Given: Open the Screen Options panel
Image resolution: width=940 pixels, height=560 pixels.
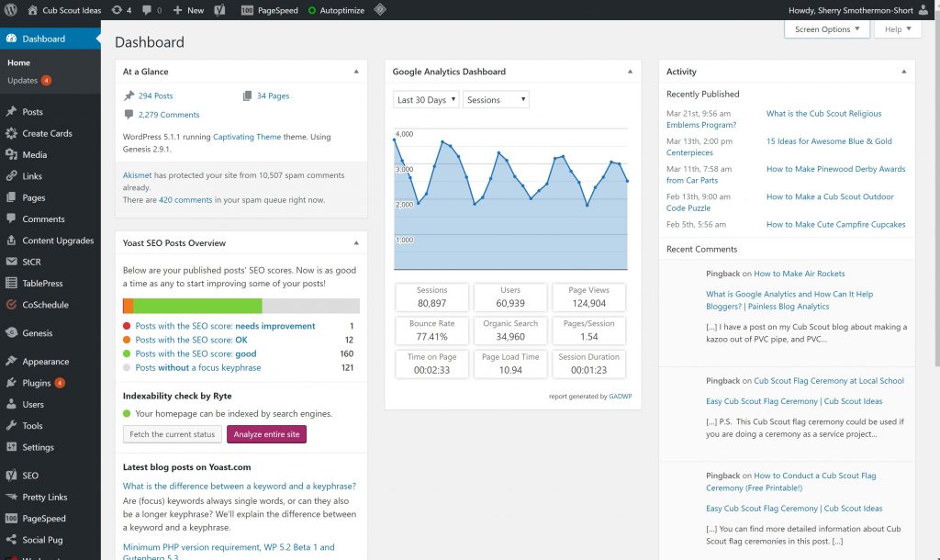Looking at the screenshot, I should click(x=827, y=28).
